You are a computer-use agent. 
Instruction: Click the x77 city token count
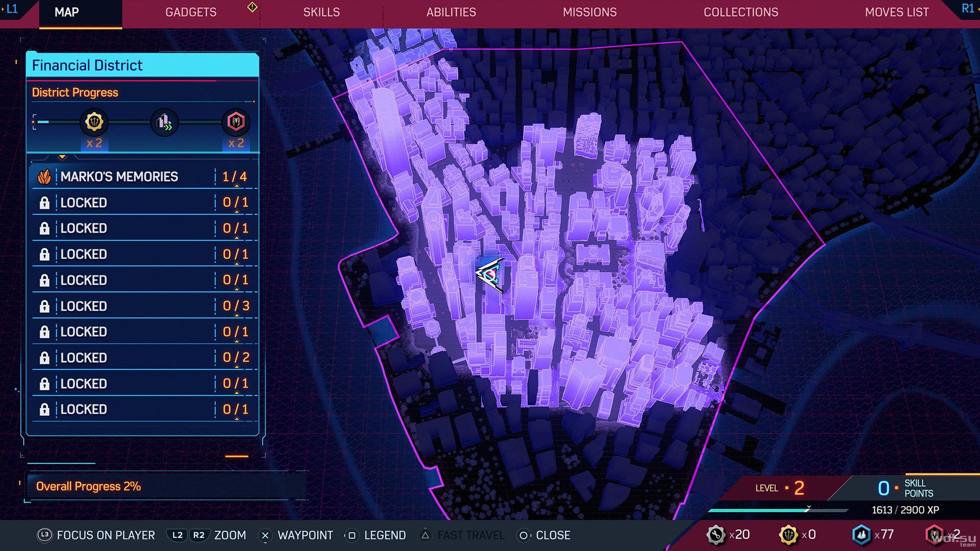(884, 535)
